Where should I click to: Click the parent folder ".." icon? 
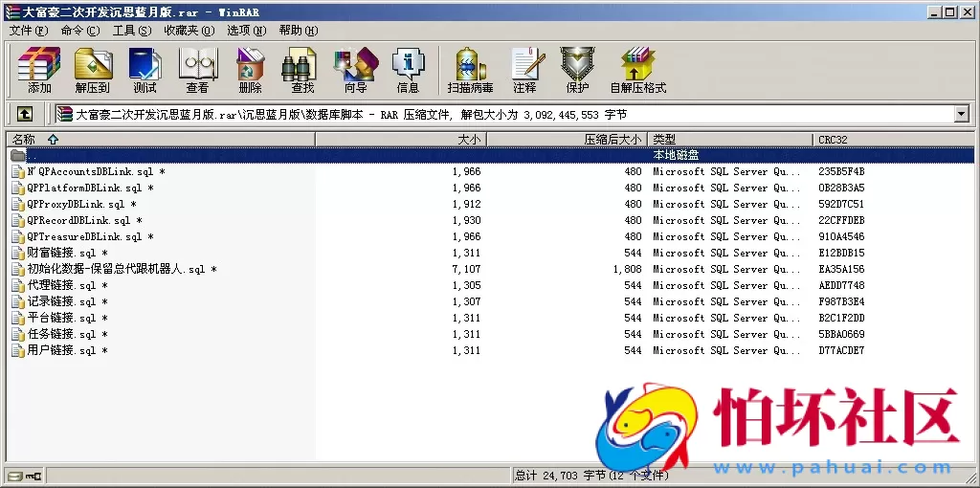tap(18, 155)
